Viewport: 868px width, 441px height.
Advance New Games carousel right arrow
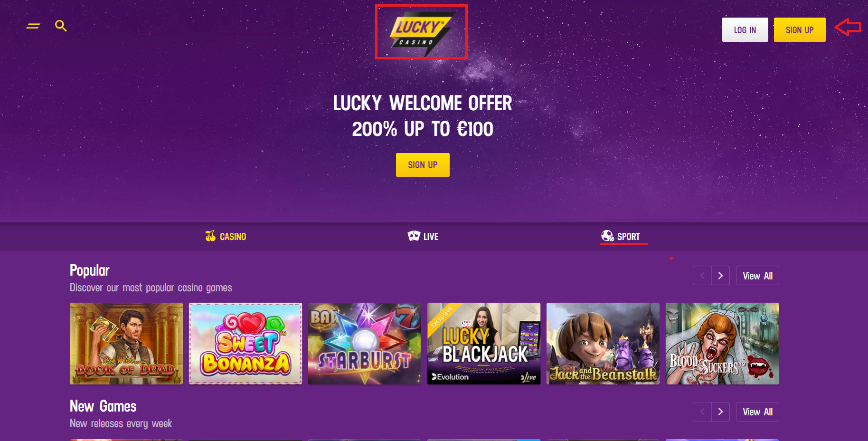tap(720, 412)
